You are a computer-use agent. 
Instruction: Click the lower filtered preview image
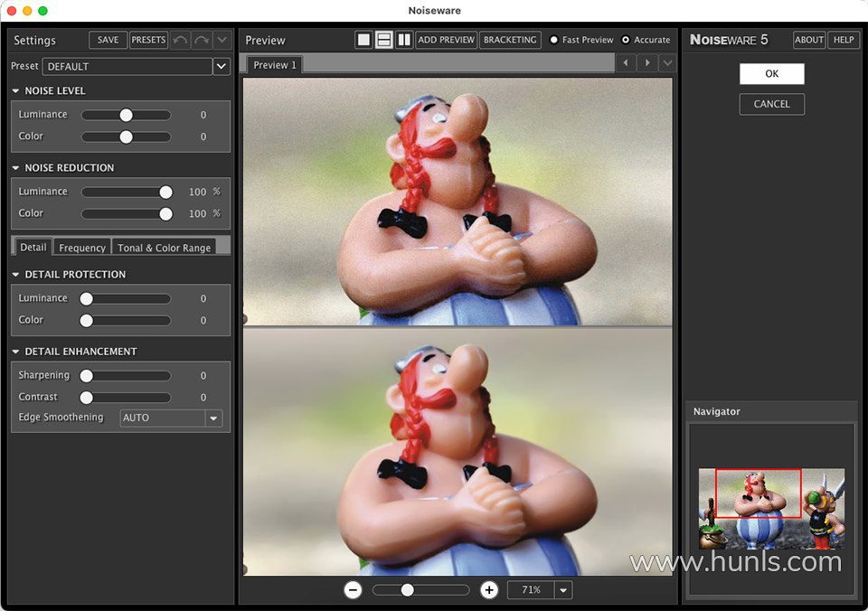458,452
